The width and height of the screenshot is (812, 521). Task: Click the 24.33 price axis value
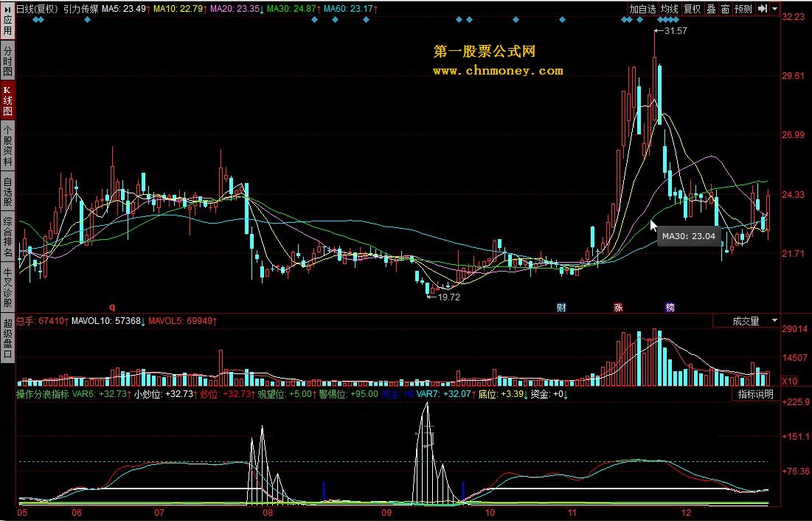tap(793, 194)
